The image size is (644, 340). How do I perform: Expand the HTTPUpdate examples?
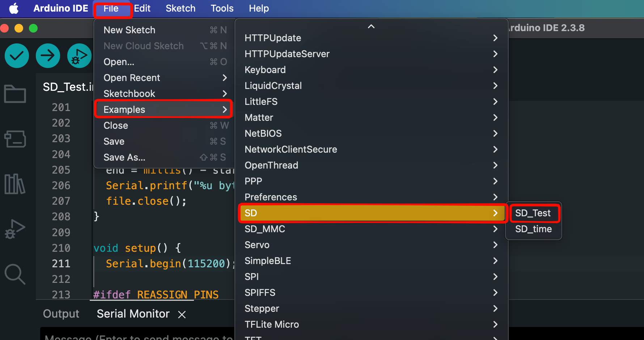[x=372, y=38]
